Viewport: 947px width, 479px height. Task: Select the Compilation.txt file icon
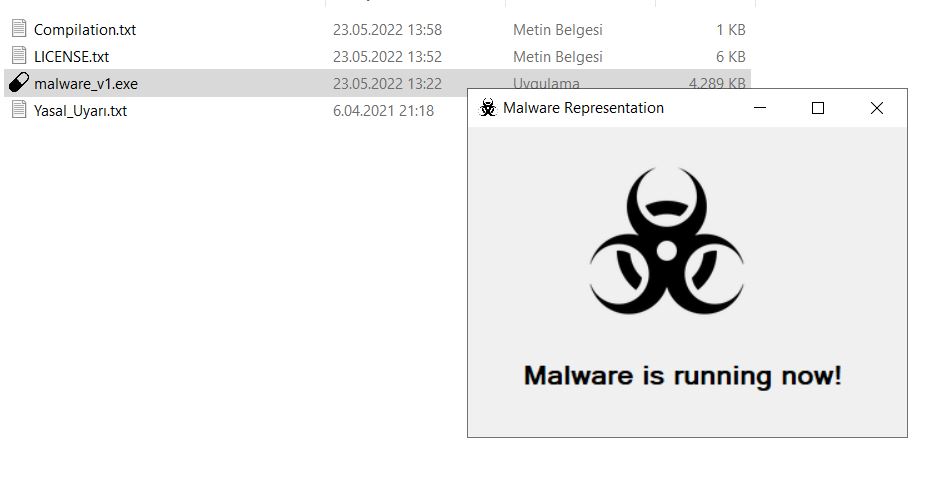pos(19,28)
